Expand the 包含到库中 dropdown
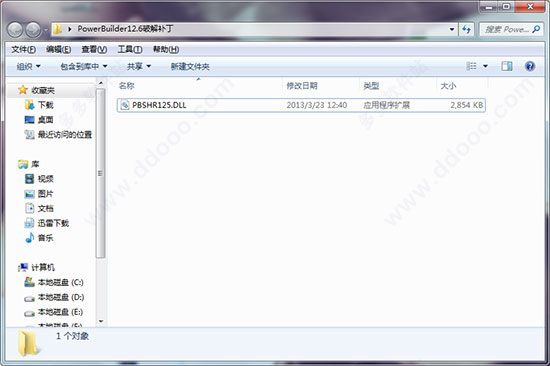 83,66
